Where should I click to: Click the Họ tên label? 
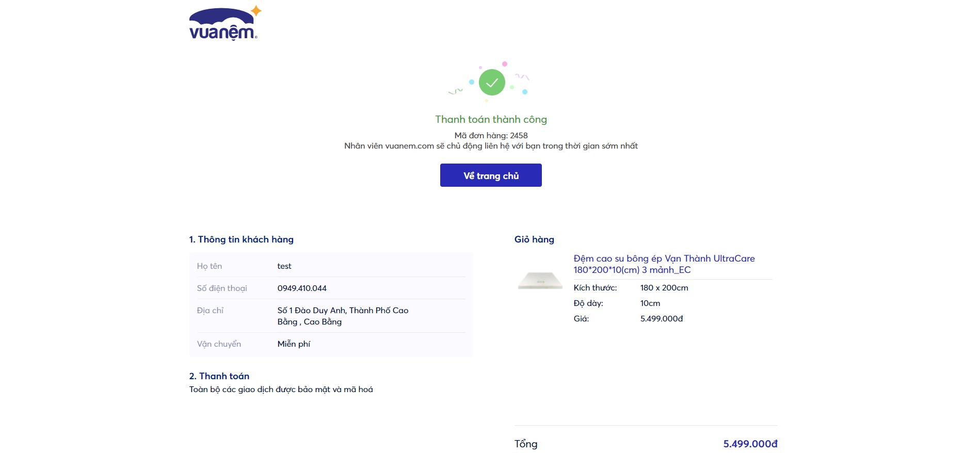(x=210, y=266)
